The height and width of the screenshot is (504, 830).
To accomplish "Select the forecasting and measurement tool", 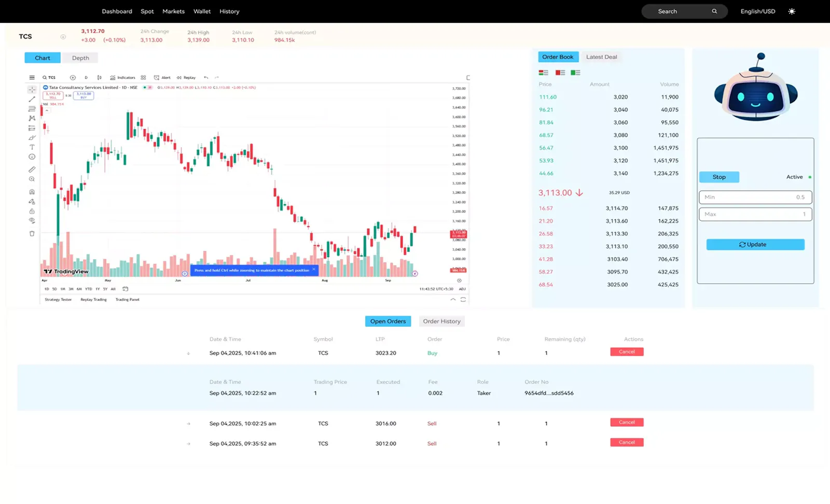I will point(32,128).
